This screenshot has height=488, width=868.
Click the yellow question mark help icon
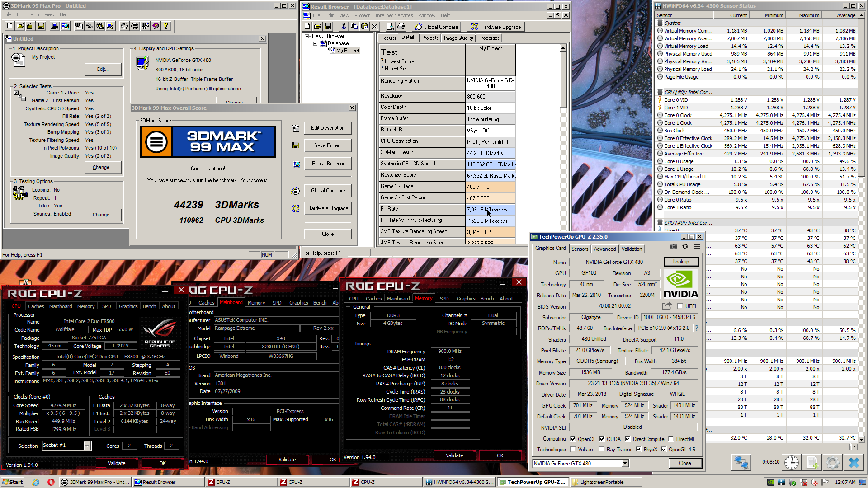click(x=166, y=26)
